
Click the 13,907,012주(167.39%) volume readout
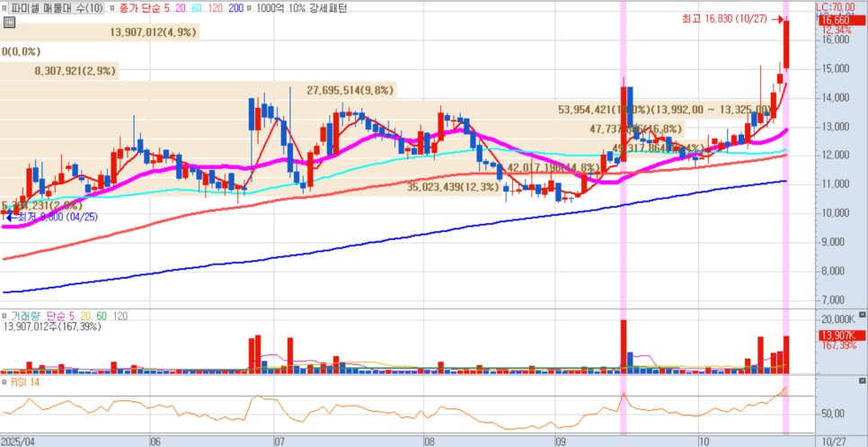[52, 326]
